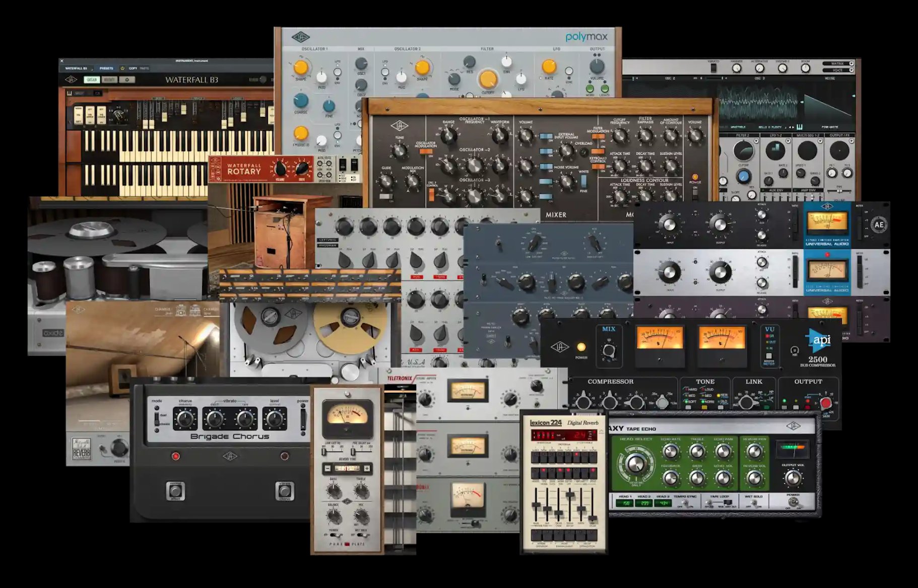Flip the Pure Plate POWER switch

(x=334, y=536)
